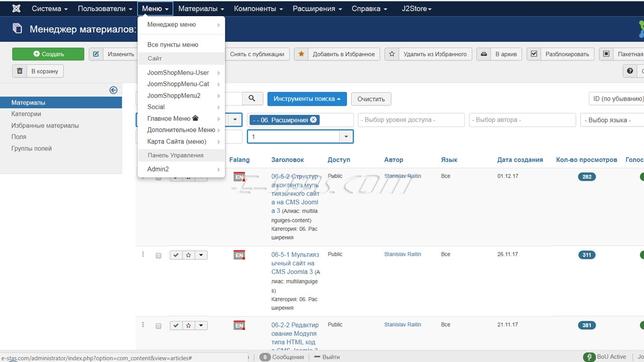
Task: Open the actions dropdown for article 06-5-1
Action: [x=201, y=255]
